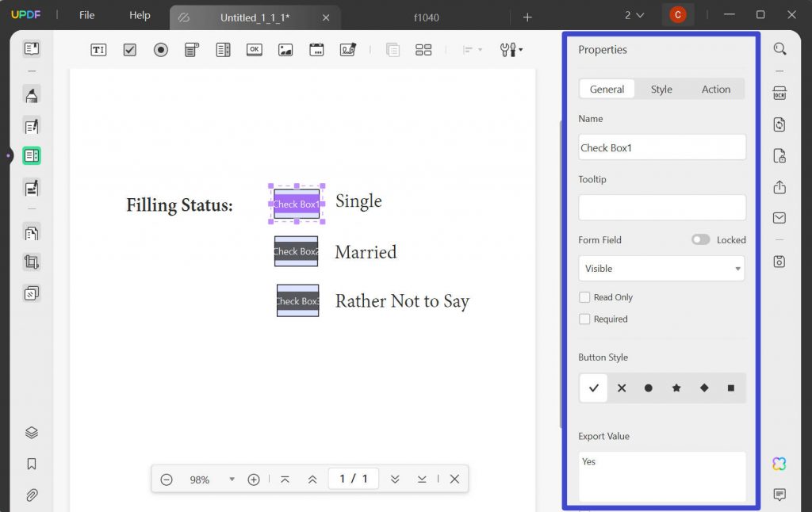Open the Search icon at top right
The height and width of the screenshot is (512, 812).
coord(779,49)
